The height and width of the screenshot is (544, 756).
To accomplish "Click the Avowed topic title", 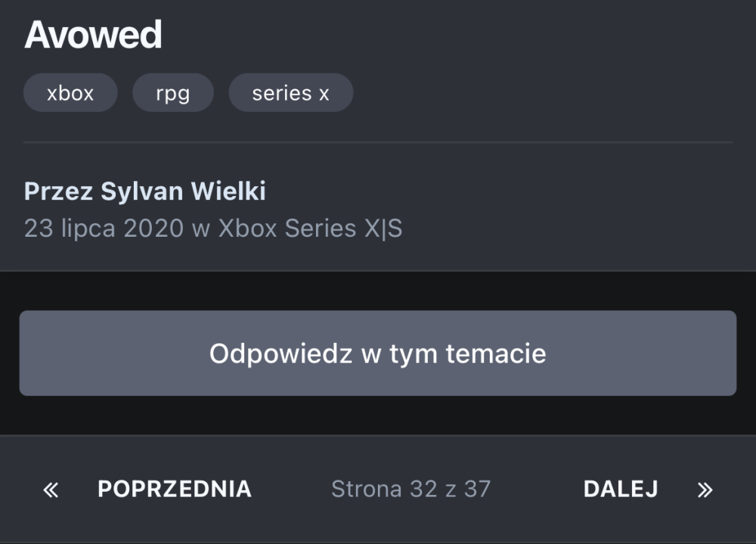I will coord(93,35).
